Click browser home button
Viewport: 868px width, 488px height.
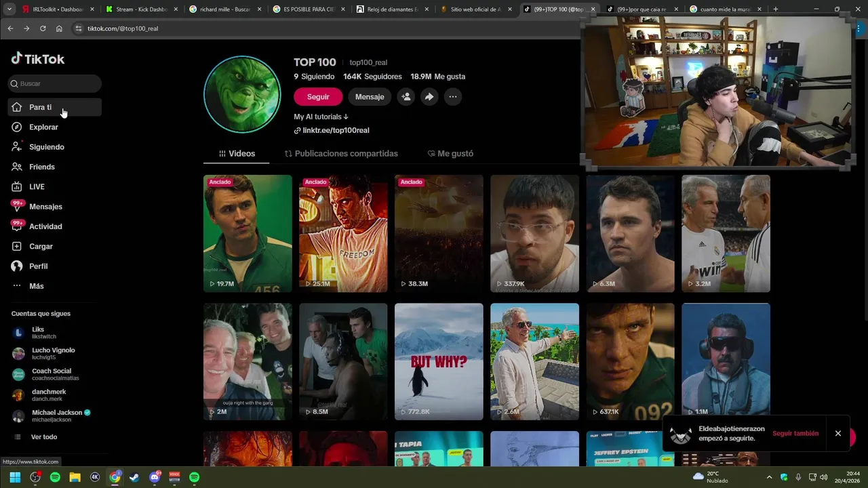click(59, 28)
